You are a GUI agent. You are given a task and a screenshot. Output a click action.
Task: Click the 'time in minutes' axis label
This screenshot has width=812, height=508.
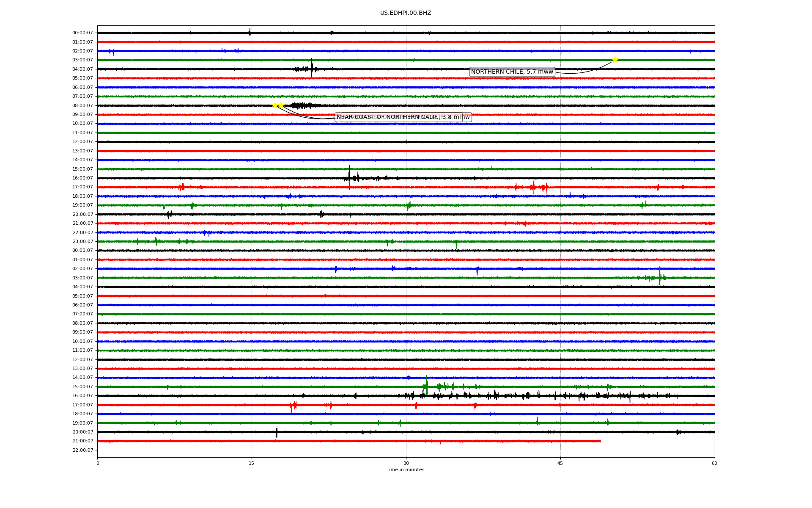[406, 470]
